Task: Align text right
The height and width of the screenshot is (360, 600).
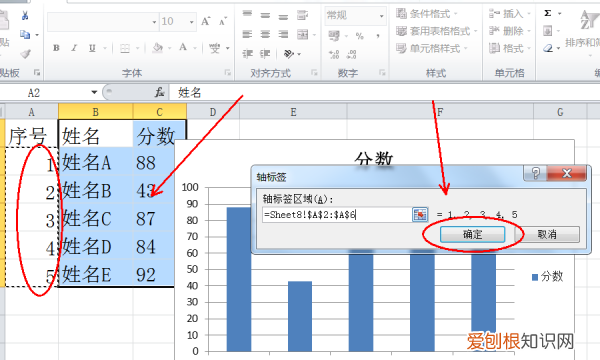Action: (283, 34)
